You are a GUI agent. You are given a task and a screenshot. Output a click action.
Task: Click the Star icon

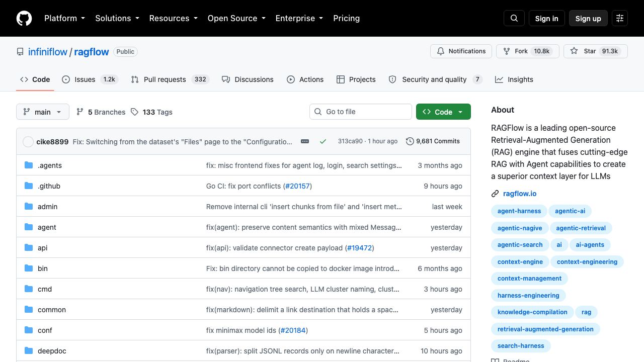574,51
